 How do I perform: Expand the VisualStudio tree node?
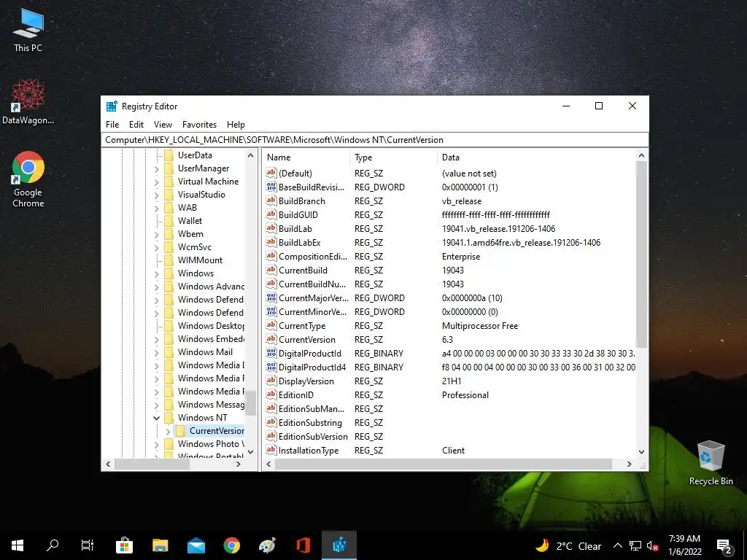click(x=156, y=195)
